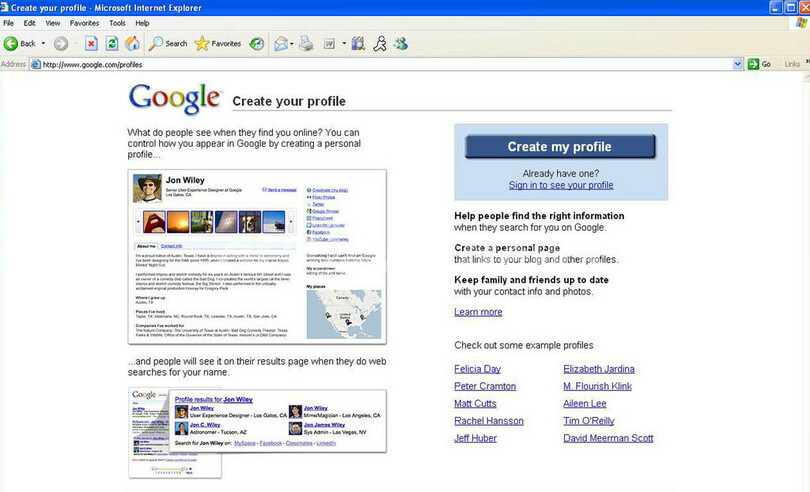The height and width of the screenshot is (492, 810).
Task: Open Felicia Day example profile
Action: pos(477,369)
